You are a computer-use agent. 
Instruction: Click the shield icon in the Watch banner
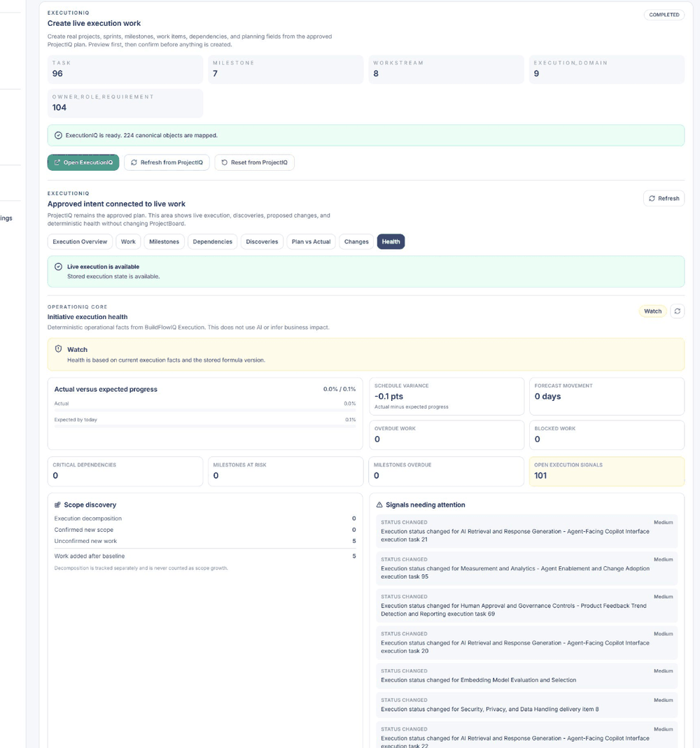(x=58, y=348)
